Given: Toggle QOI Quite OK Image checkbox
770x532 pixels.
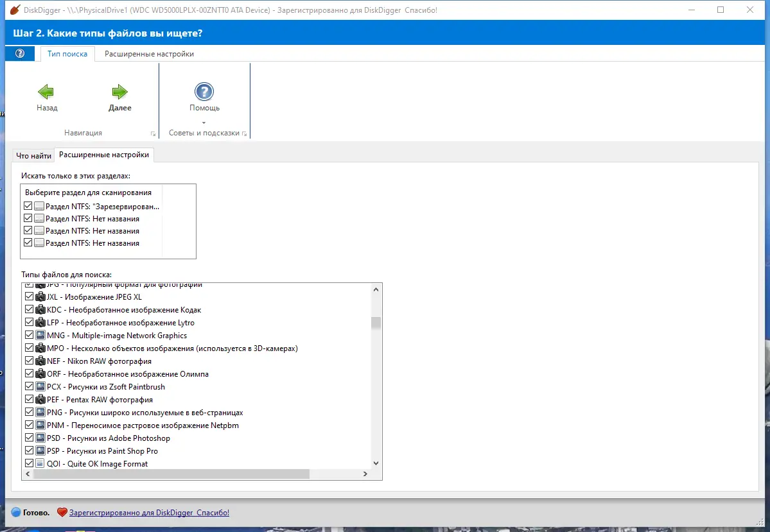Looking at the screenshot, I should [x=29, y=463].
